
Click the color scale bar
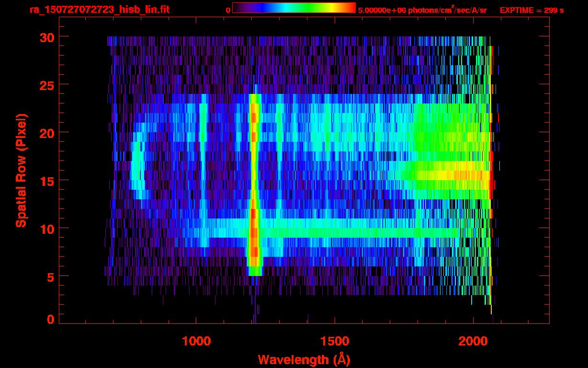(x=294, y=8)
